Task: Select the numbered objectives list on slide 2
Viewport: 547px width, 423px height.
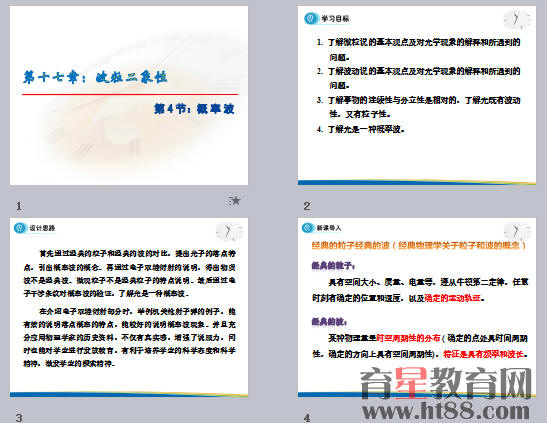Action: tap(418, 85)
